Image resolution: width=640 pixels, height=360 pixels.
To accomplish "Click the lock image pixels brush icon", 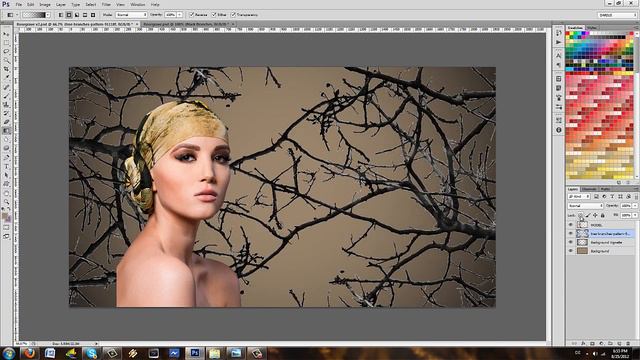I will pos(588,215).
